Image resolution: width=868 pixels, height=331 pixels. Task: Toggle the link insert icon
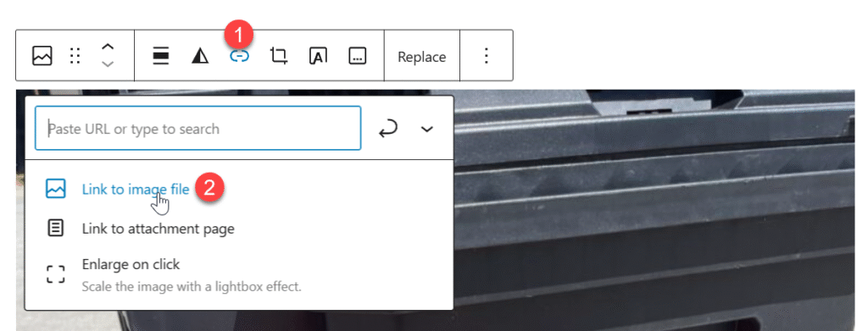coord(240,56)
